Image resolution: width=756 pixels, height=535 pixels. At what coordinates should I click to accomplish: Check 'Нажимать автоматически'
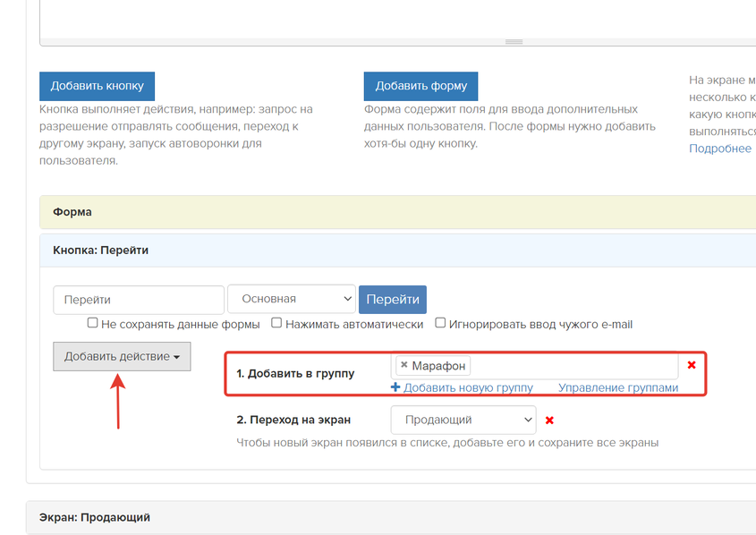tap(276, 322)
